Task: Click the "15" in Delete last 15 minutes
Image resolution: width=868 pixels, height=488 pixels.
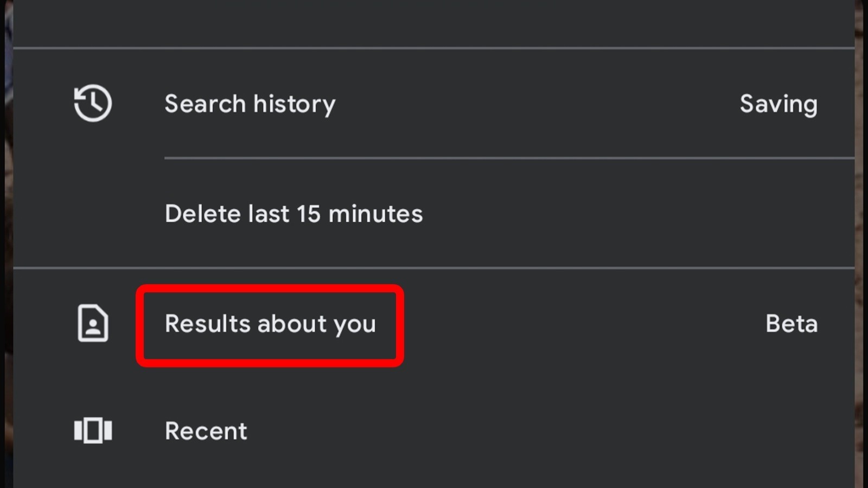Action: [308, 214]
